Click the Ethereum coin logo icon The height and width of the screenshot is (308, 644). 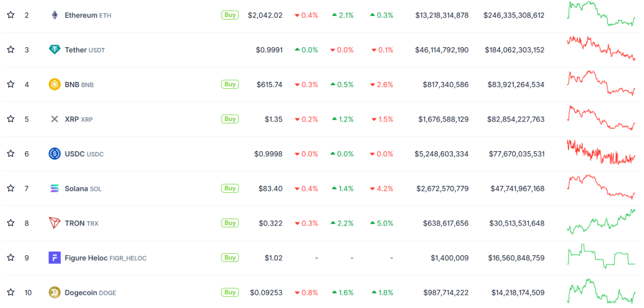click(55, 15)
